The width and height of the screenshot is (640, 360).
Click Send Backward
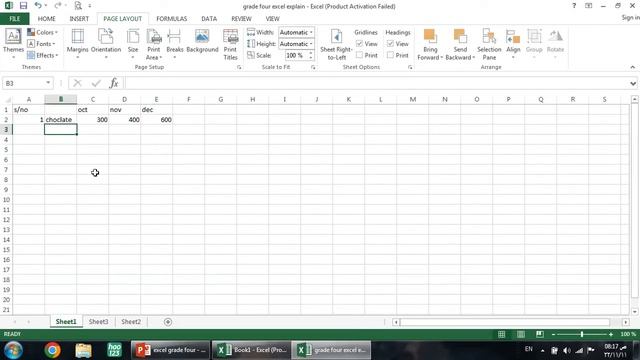[x=460, y=44]
